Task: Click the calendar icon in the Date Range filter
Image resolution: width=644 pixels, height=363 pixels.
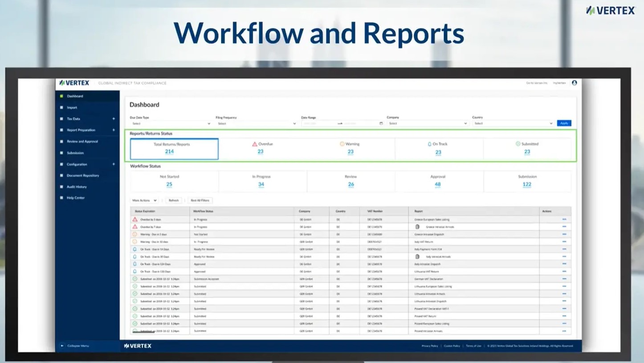Action: coord(381,123)
